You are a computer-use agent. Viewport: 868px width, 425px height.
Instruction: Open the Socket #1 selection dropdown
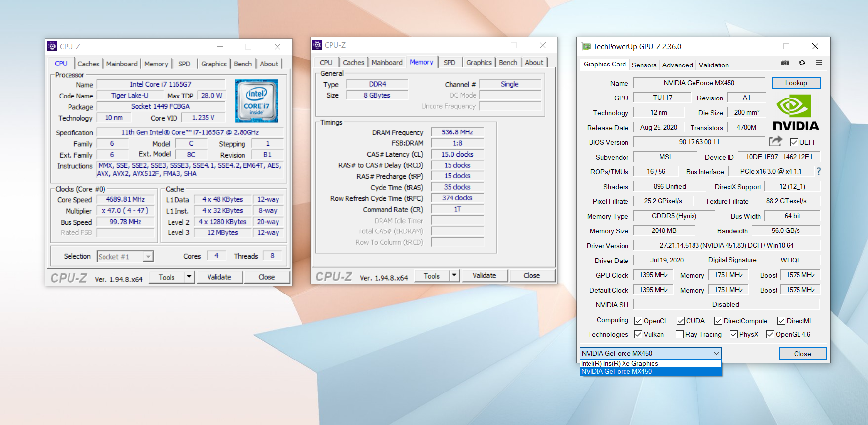click(x=125, y=256)
